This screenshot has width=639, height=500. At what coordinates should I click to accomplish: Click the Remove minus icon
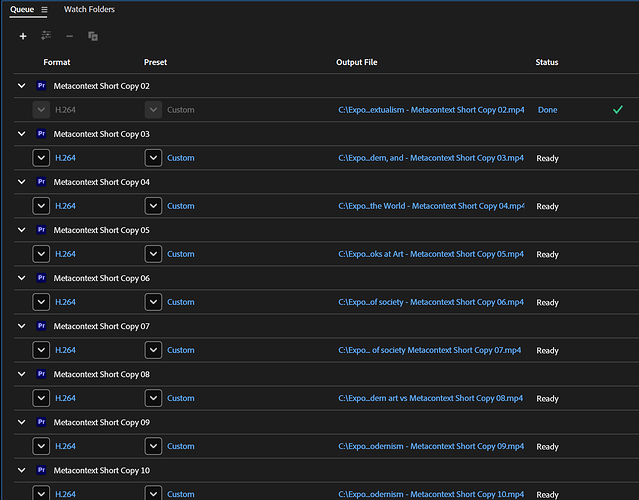(70, 36)
